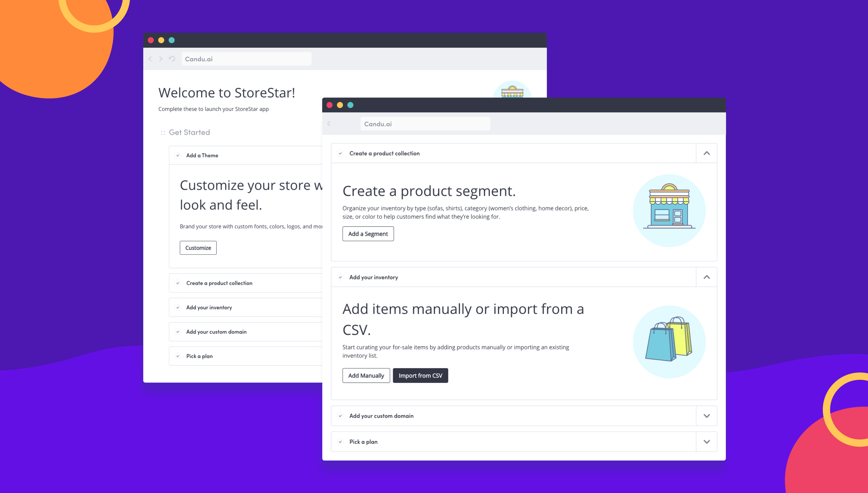
Task: Open Add your custom domain row in rear window
Action: pyautogui.click(x=246, y=332)
